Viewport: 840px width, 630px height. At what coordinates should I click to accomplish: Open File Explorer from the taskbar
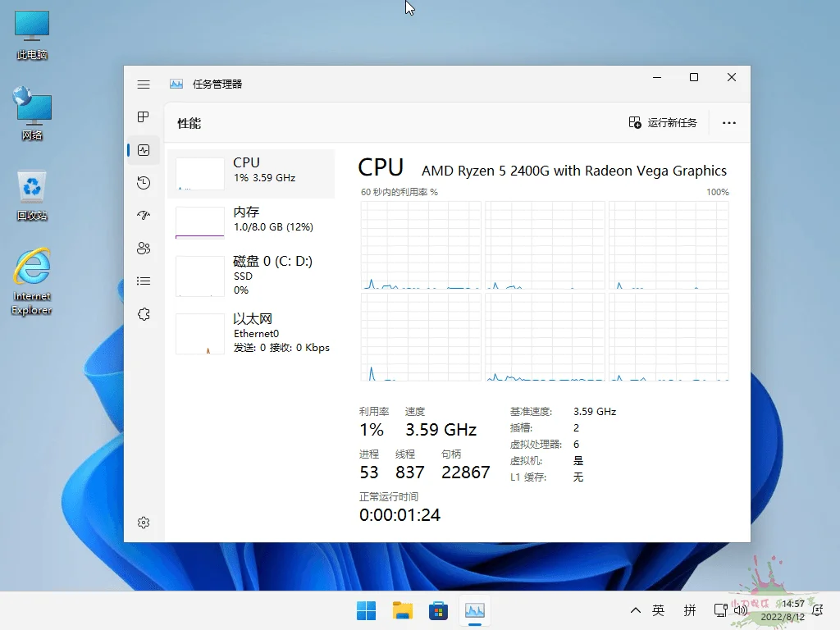click(x=402, y=610)
